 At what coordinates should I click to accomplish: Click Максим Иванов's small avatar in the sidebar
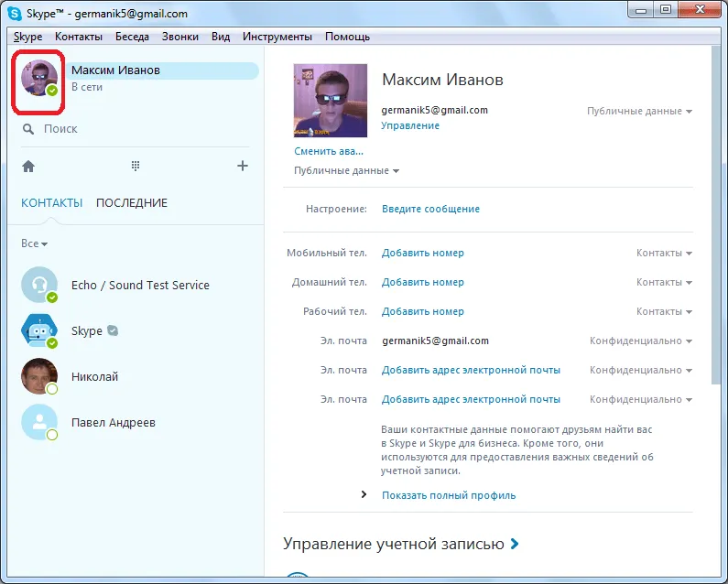coord(39,78)
